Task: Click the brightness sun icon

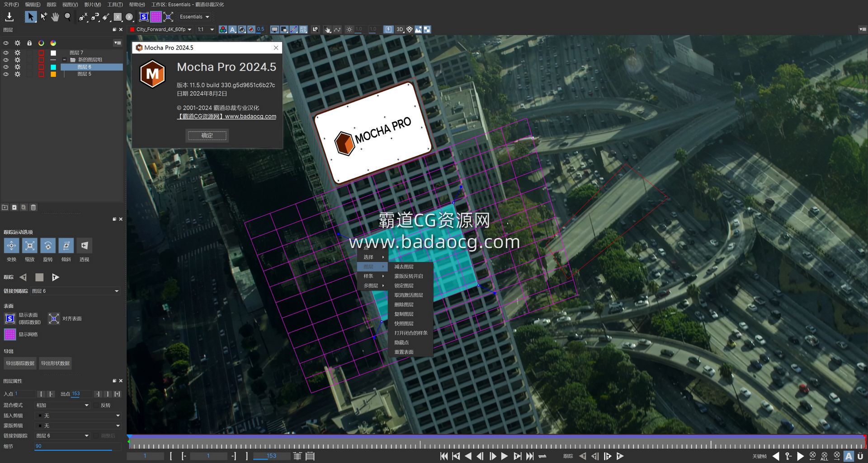Action: 349,29
